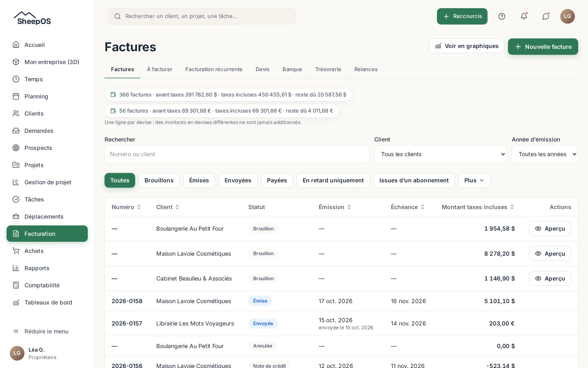Screen dimensions: 588x368
Task: Open Toutes les années dropdown
Action: point(545,154)
